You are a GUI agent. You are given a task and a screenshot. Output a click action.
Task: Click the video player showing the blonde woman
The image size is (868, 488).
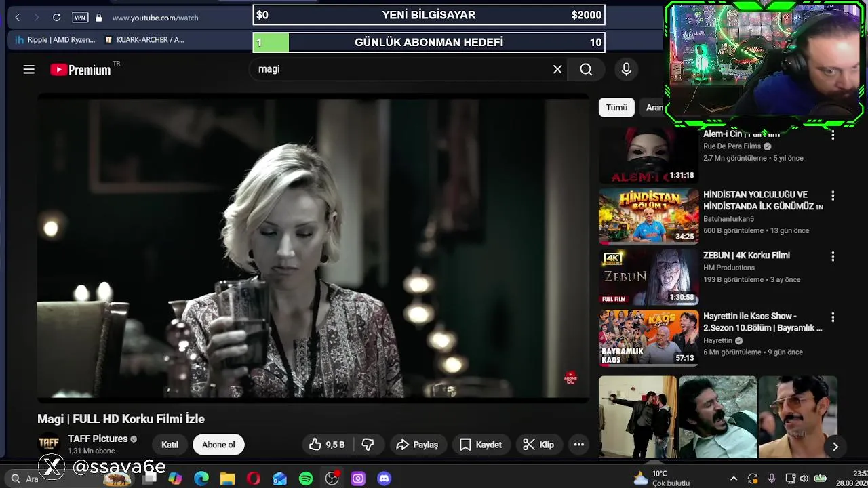[313, 248]
